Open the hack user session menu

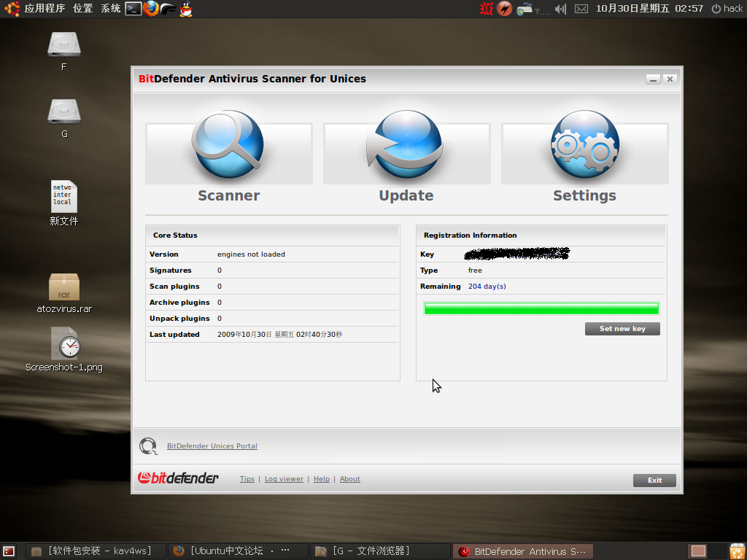point(727,9)
